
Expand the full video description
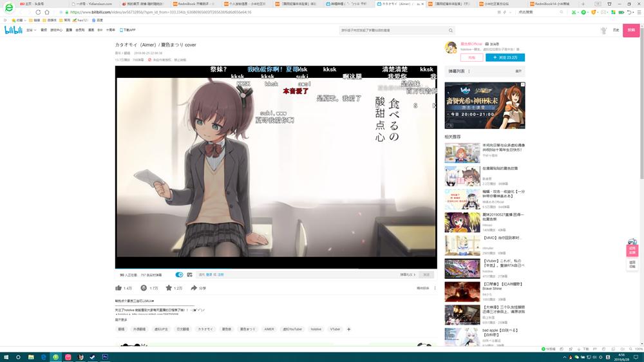coord(121,319)
